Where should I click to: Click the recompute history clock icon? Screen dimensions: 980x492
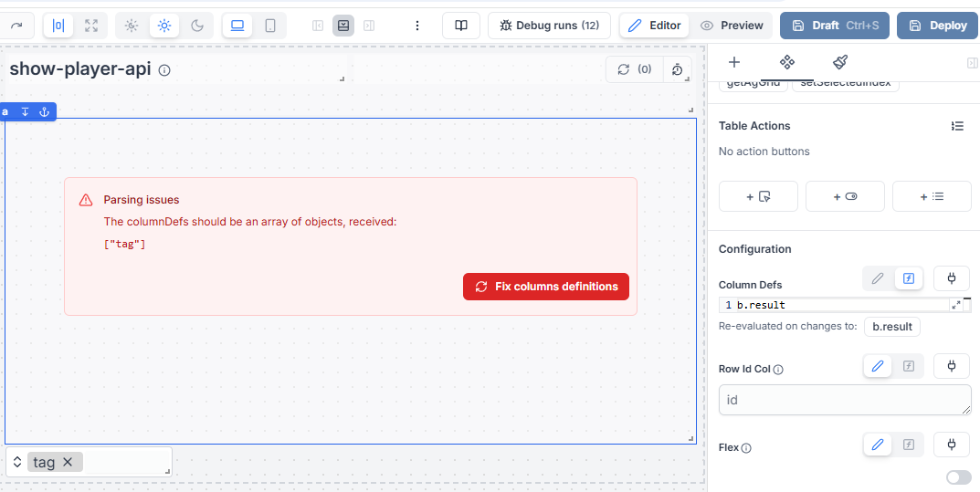click(x=678, y=69)
